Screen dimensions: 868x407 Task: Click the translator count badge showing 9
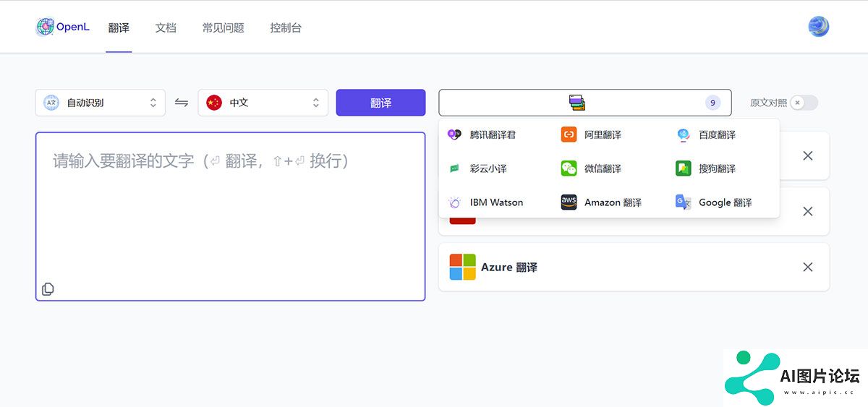(712, 103)
